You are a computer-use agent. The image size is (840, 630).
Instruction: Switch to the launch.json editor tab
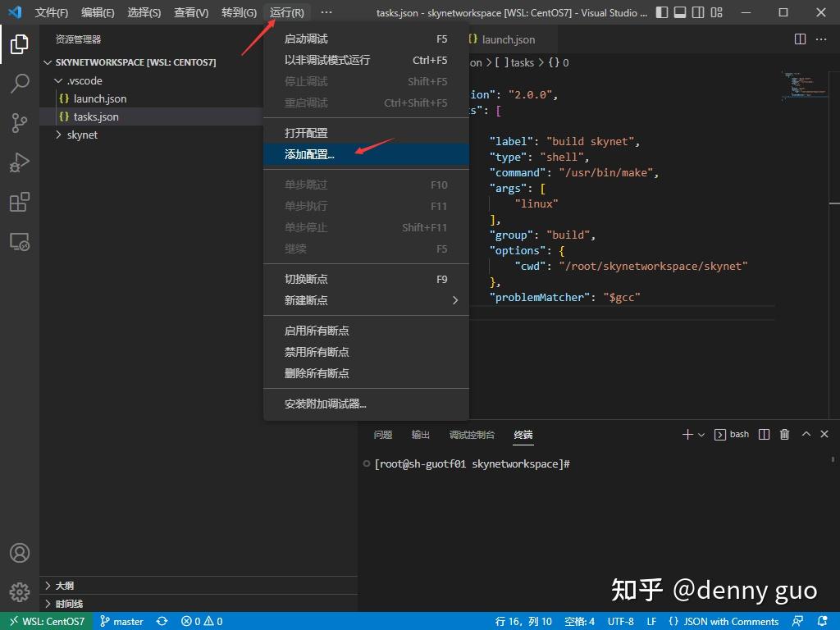(509, 39)
